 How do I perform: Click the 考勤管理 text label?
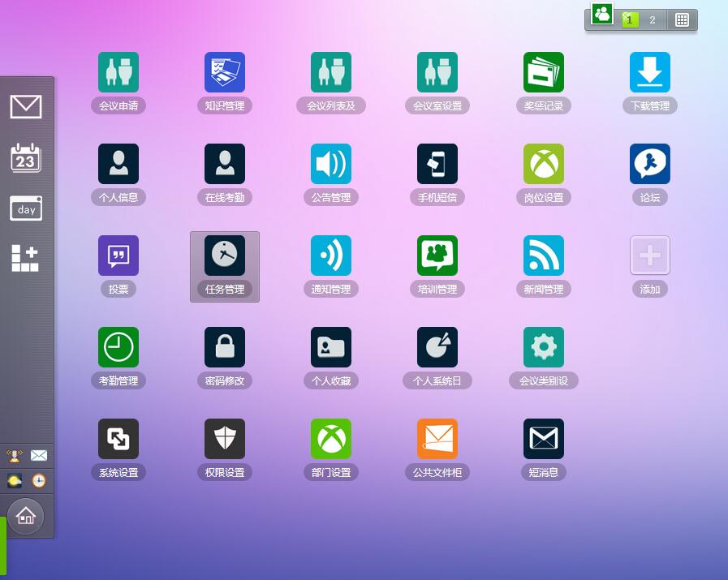[118, 381]
